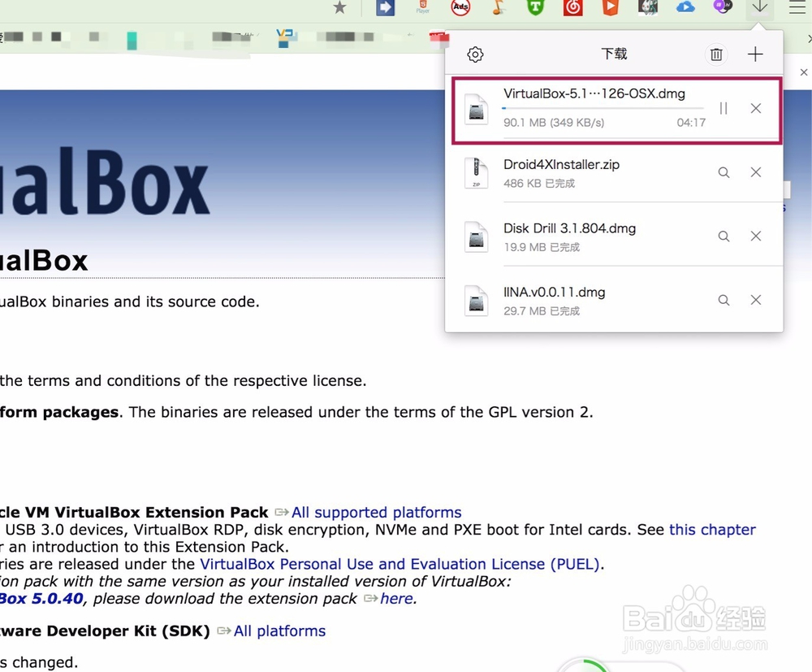This screenshot has height=672, width=812.
Task: Cancel the VirtualBox dmg download
Action: [x=755, y=108]
